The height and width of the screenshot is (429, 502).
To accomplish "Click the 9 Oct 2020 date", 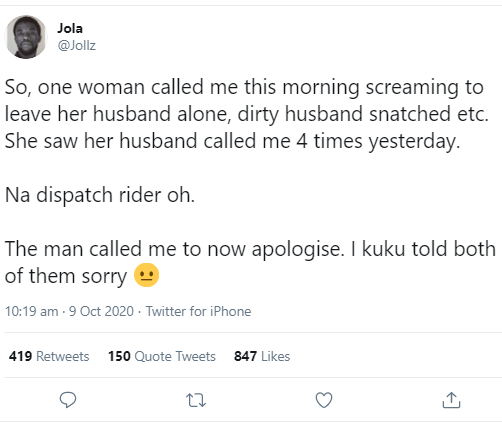I will point(101,311).
